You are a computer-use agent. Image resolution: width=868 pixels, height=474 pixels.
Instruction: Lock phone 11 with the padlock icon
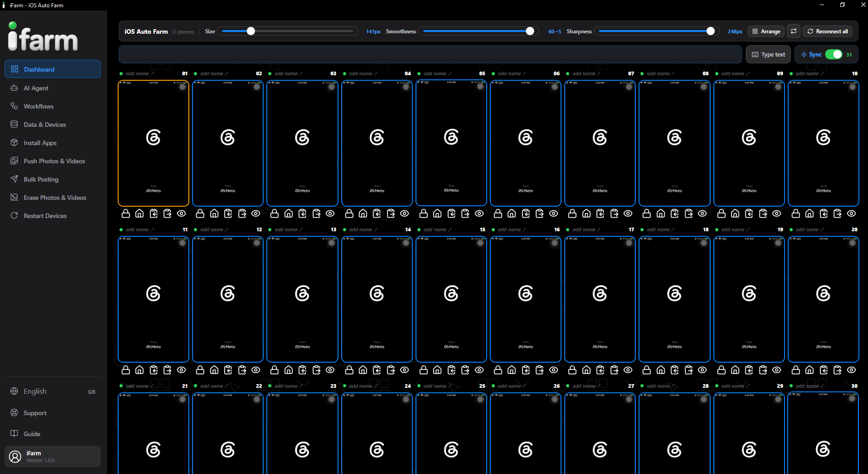126,370
